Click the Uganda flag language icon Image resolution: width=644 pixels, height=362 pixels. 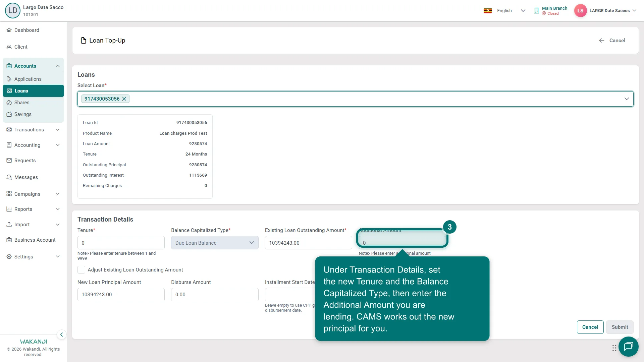488,10
